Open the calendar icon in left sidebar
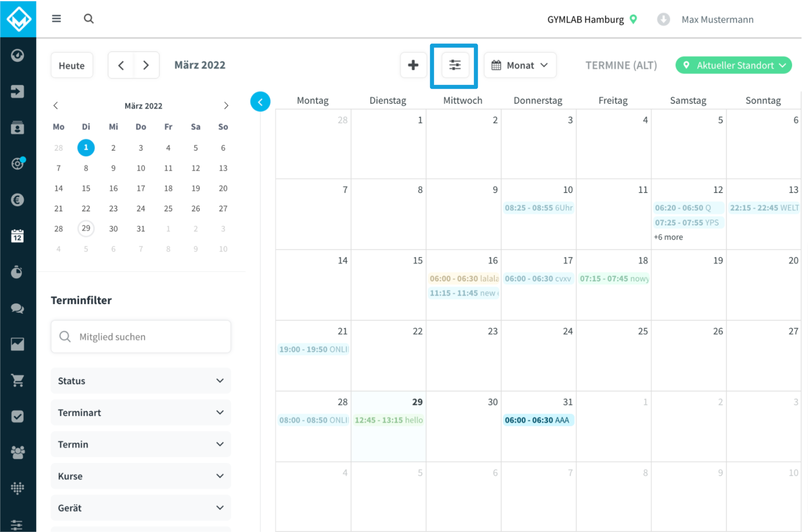Image resolution: width=808 pixels, height=532 pixels. (x=17, y=236)
